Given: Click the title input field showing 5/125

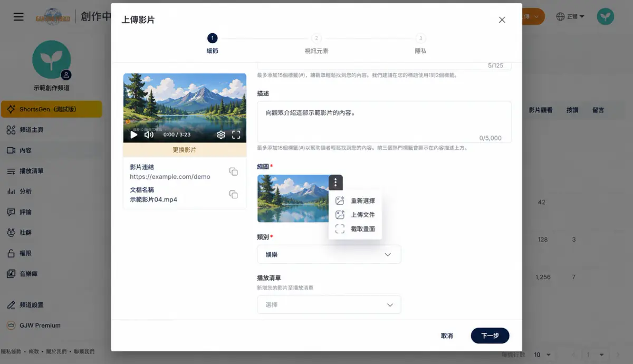Looking at the screenshot, I should pyautogui.click(x=384, y=65).
